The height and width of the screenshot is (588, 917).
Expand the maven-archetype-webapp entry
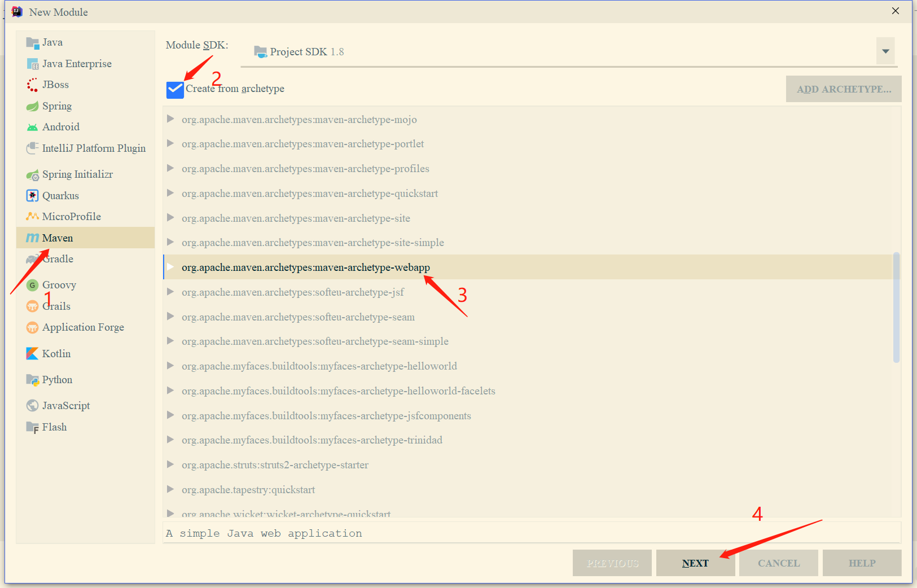click(x=170, y=267)
